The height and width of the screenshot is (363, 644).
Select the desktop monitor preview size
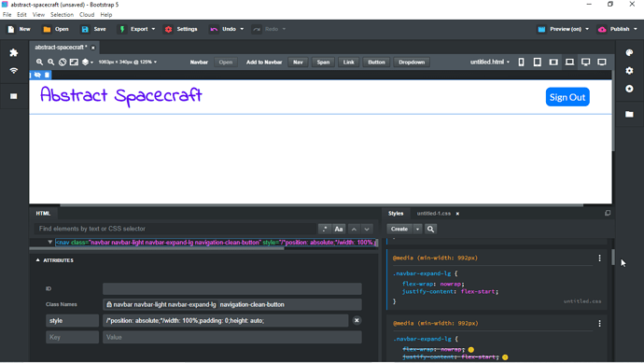coord(586,62)
